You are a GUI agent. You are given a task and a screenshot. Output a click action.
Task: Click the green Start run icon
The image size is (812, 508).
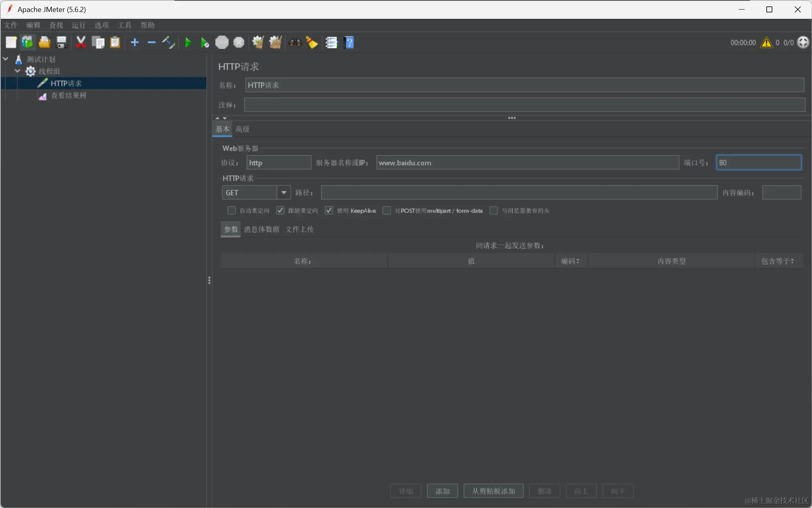click(188, 42)
